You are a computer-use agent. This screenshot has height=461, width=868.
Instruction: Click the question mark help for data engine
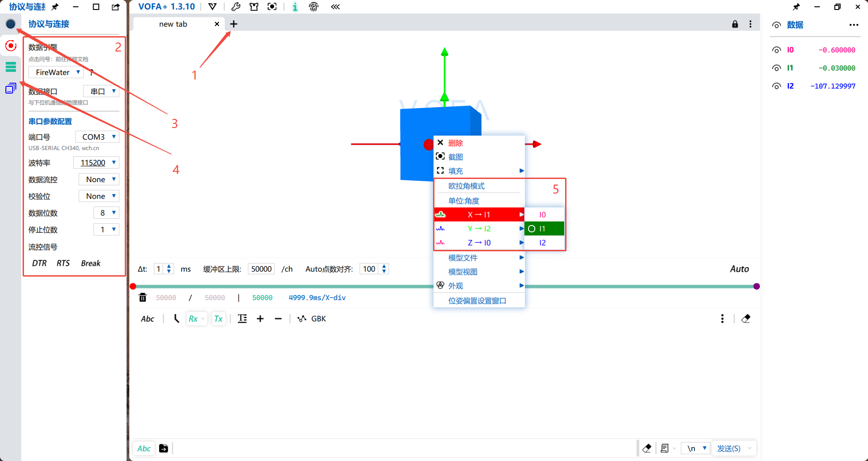click(92, 72)
